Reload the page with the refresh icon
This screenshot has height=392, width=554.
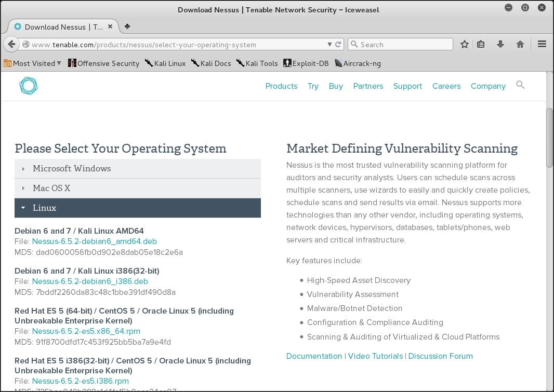(x=338, y=45)
